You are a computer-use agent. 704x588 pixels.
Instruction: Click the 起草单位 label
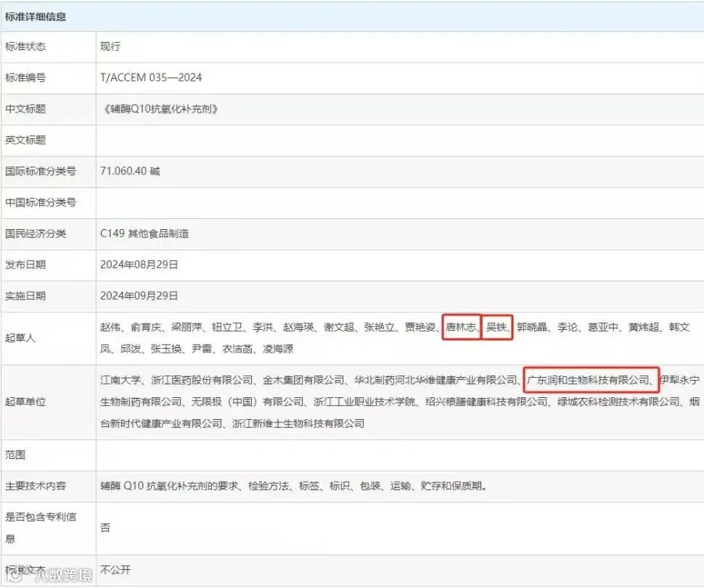25,402
